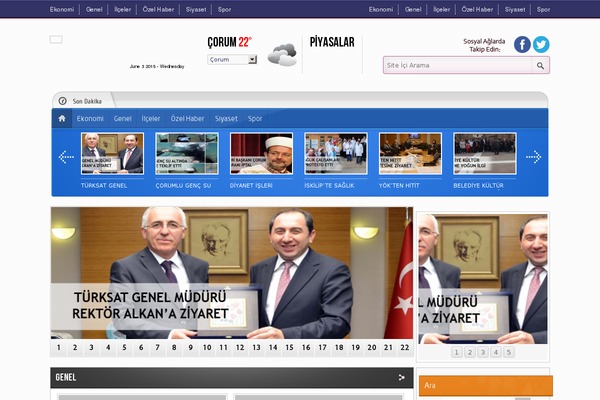Click the orange Ara box
The width and height of the screenshot is (600, 400).
tap(486, 385)
